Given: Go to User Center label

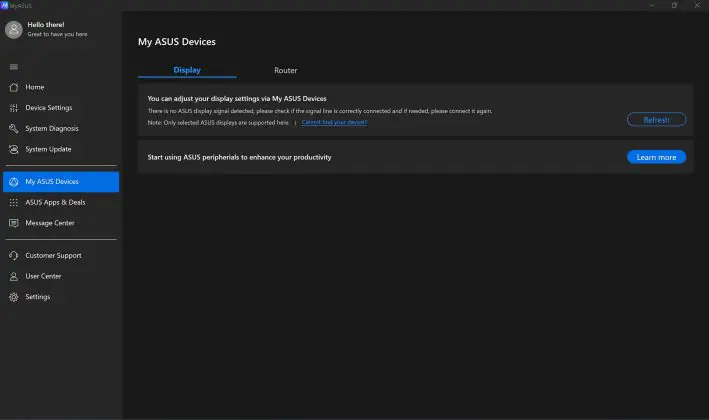Looking at the screenshot, I should (43, 276).
